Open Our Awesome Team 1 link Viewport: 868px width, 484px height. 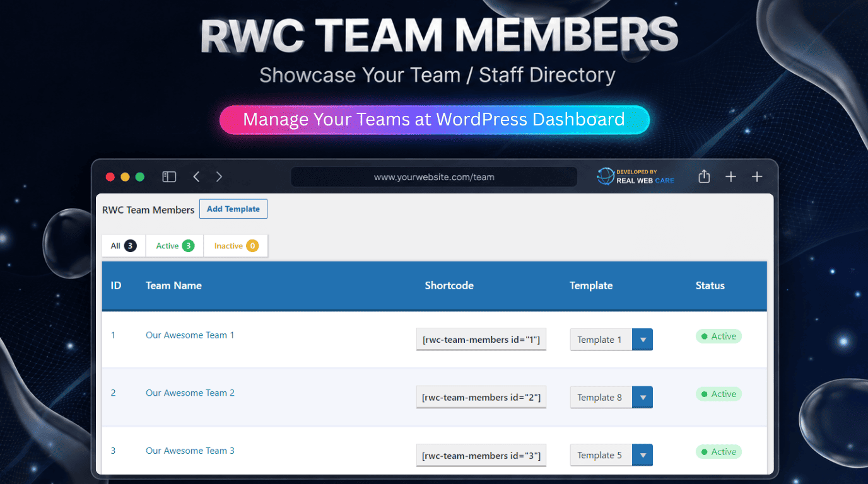pyautogui.click(x=190, y=335)
